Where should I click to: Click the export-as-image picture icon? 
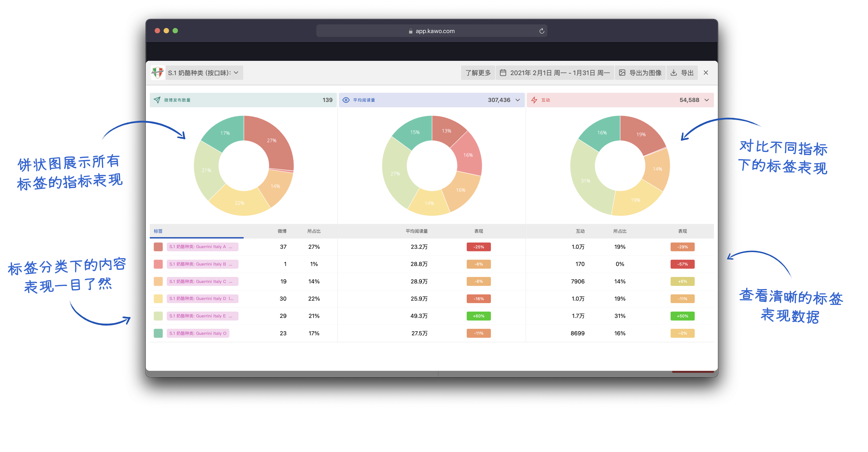622,73
